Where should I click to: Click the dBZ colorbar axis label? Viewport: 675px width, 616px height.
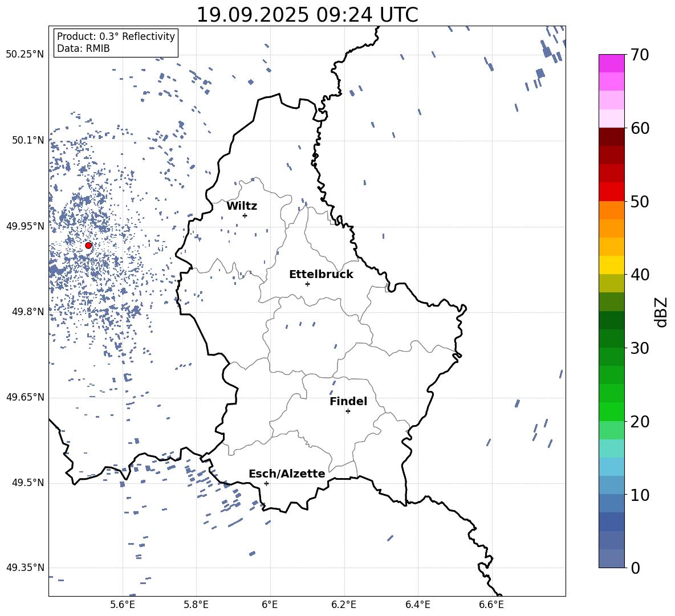pos(662,312)
